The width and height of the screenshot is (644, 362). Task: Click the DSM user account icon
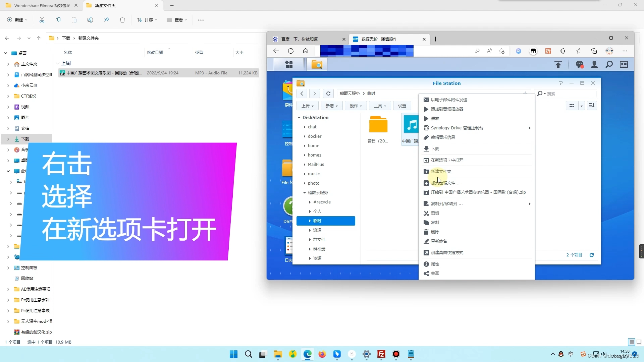(x=594, y=64)
